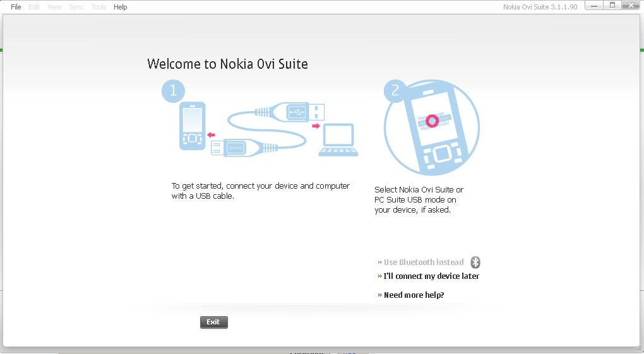Open the File menu
The width and height of the screenshot is (644, 354).
[x=16, y=7]
